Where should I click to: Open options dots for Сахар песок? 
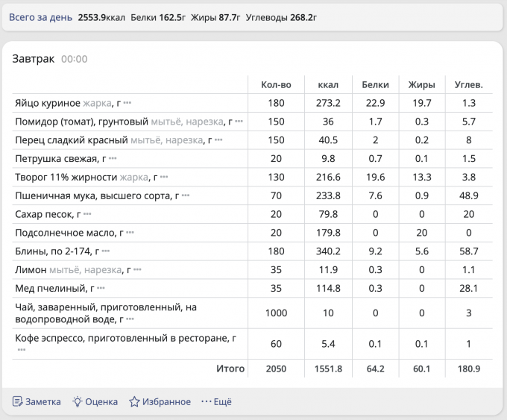pyautogui.click(x=88, y=215)
